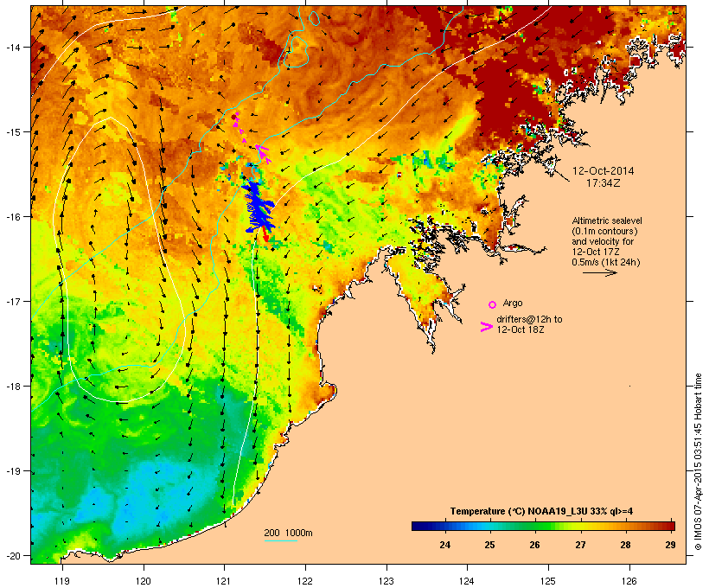This screenshot has height=588, width=709.
Task: Click the colorbar tick label '25'
Action: point(489,545)
